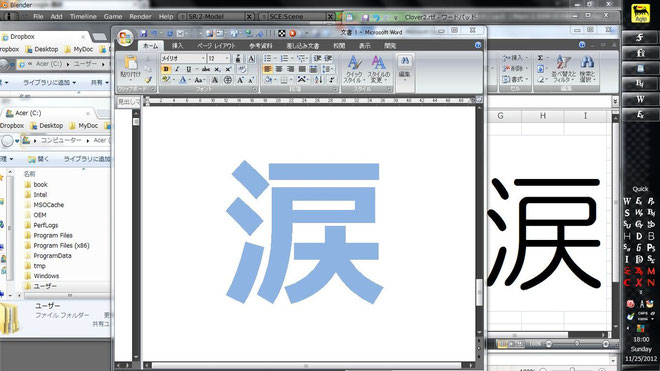Click the text highlight color icon in Word
This screenshot has height=371, width=660.
point(166,80)
